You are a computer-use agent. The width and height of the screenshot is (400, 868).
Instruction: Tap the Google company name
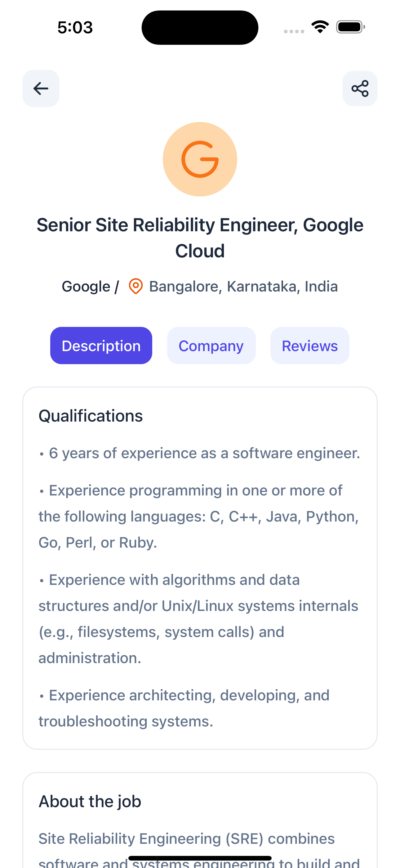(86, 287)
